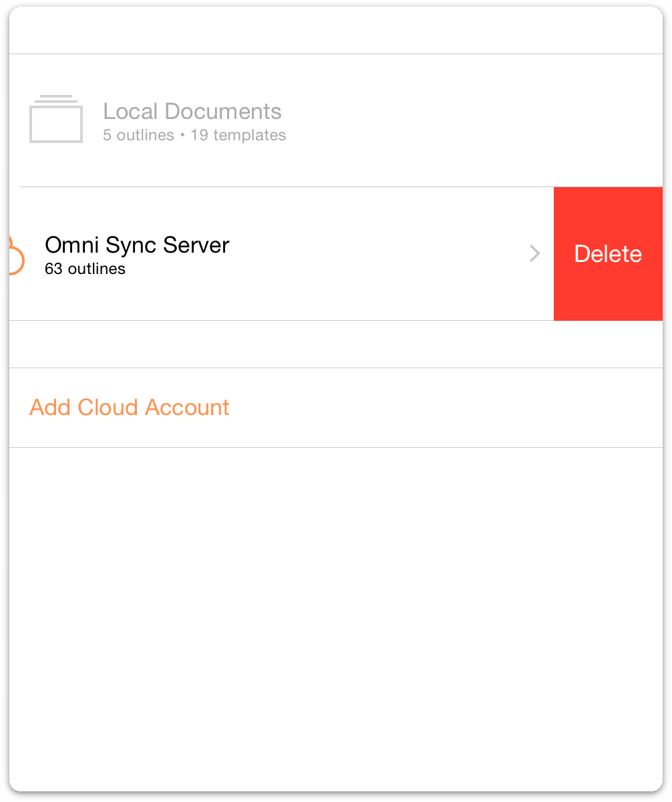Click the Local Documents folder icon

(x=56, y=119)
